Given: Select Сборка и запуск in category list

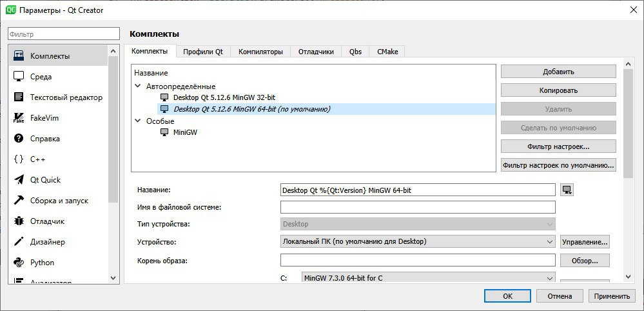Looking at the screenshot, I should coord(58,201).
